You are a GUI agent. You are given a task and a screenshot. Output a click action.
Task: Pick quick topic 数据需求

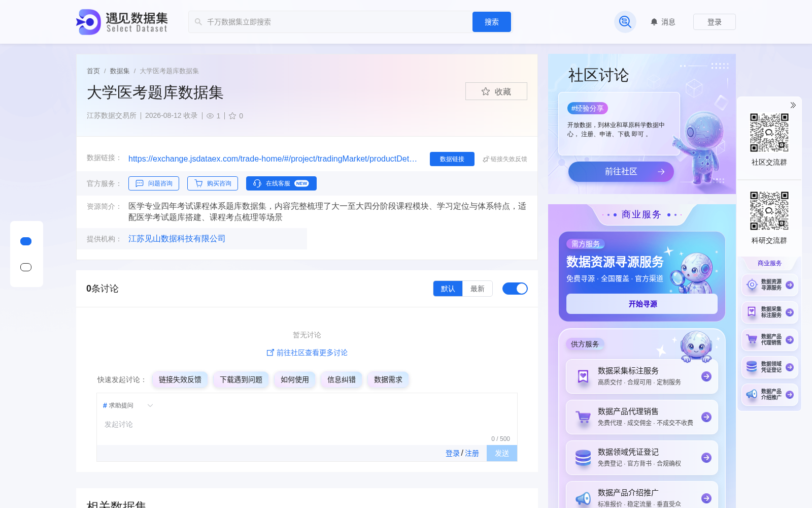(388, 379)
